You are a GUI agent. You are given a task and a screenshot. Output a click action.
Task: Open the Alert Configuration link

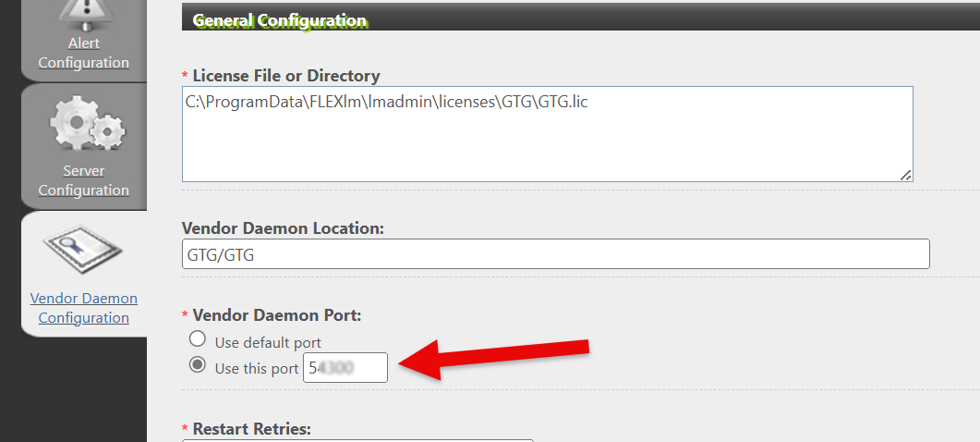(84, 54)
